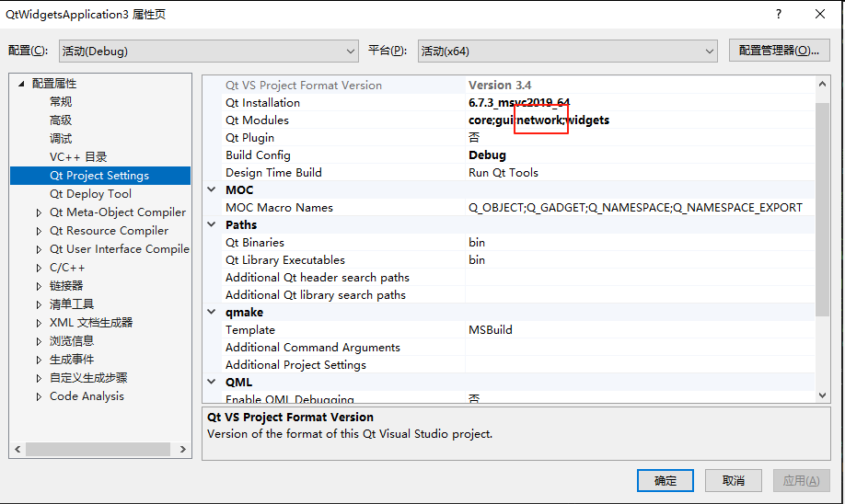Expand the Qt Resource Compiler node
The width and height of the screenshot is (845, 504).
click(x=39, y=231)
